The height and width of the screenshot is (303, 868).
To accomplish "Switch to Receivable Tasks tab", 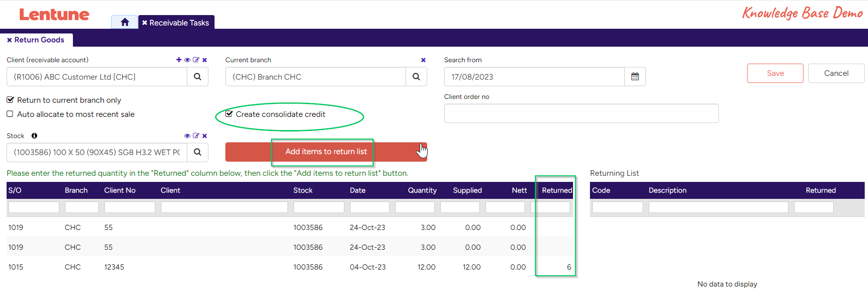I will coord(179,23).
